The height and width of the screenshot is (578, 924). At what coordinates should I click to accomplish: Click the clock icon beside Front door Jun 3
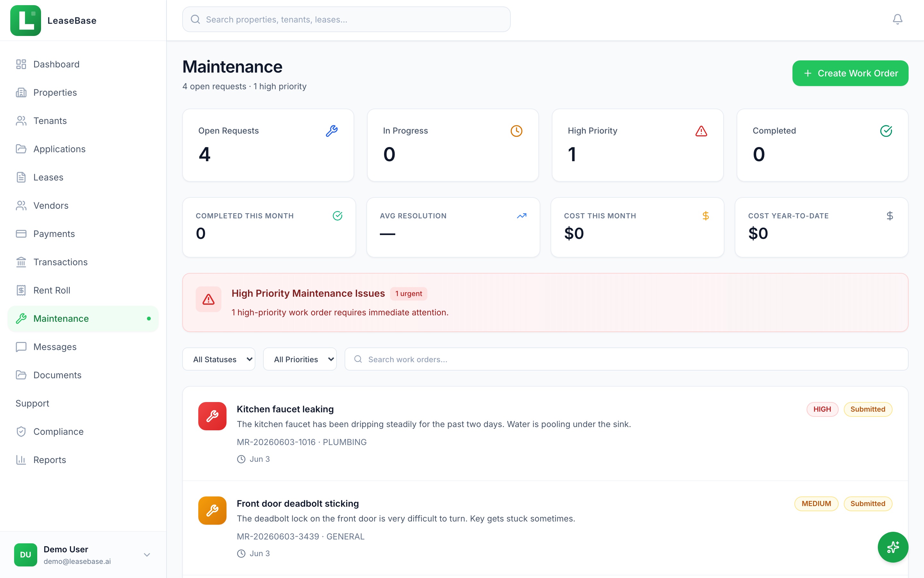pos(241,554)
